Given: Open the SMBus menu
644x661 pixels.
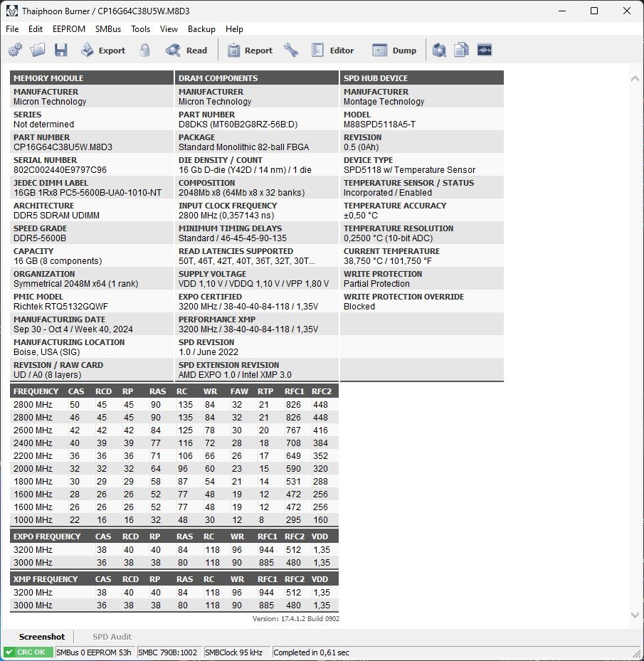Looking at the screenshot, I should 108,29.
